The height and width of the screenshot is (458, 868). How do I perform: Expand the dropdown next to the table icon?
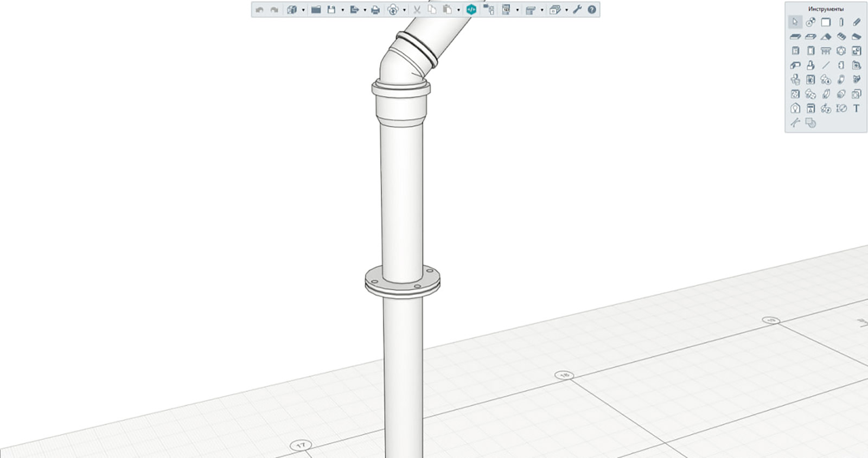point(517,10)
